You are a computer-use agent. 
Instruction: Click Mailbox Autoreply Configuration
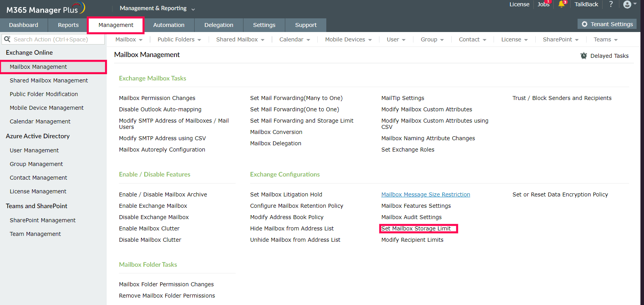click(162, 150)
